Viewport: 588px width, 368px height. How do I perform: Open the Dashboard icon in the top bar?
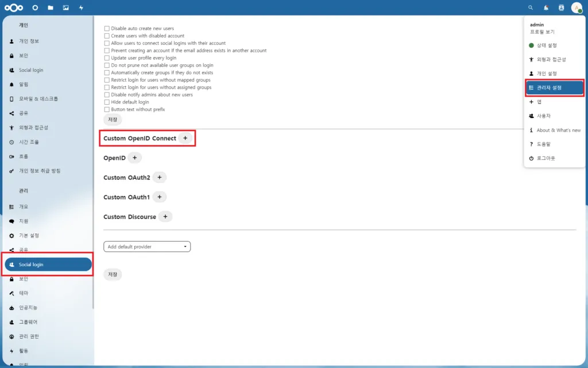[x=34, y=7]
